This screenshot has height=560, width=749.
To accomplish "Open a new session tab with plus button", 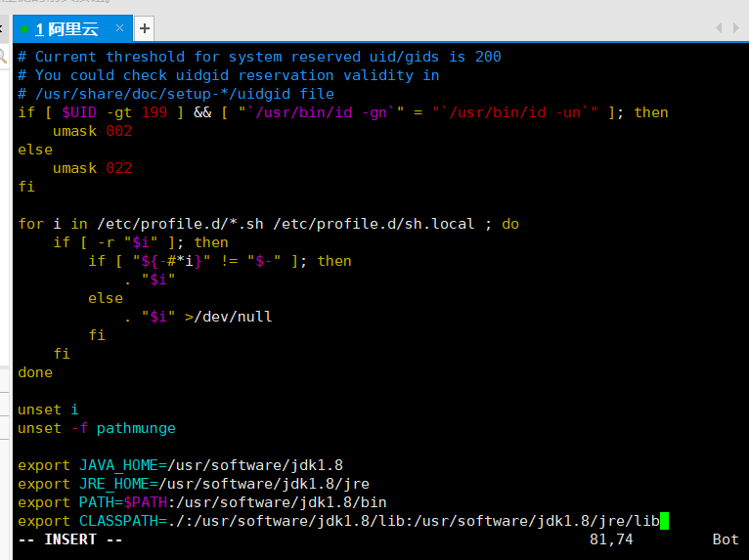I will pos(145,28).
